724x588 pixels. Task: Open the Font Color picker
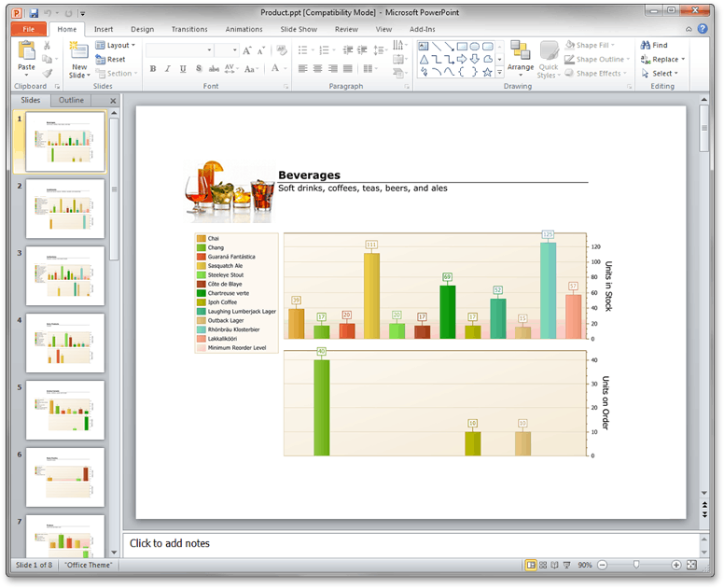point(279,69)
